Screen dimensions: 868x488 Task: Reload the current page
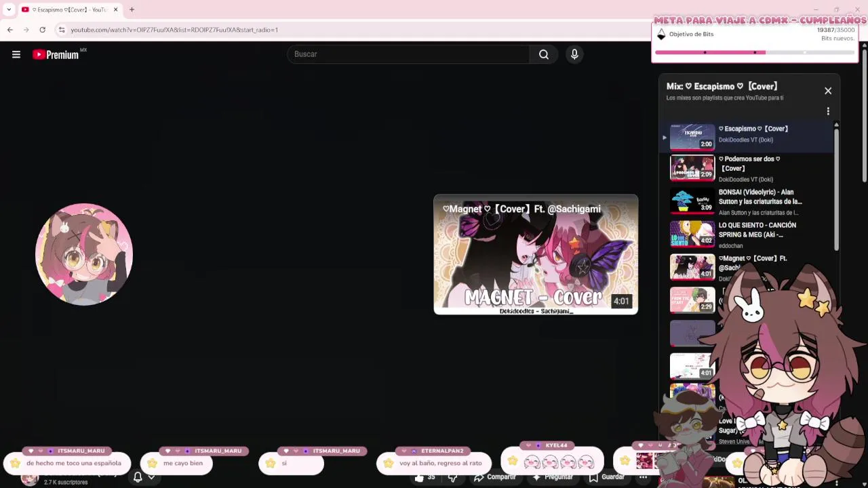(x=42, y=30)
